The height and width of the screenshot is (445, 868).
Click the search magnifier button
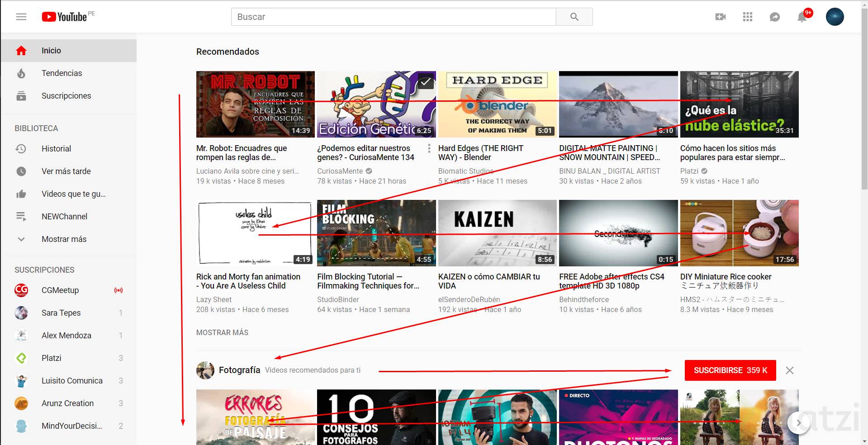[x=574, y=17]
